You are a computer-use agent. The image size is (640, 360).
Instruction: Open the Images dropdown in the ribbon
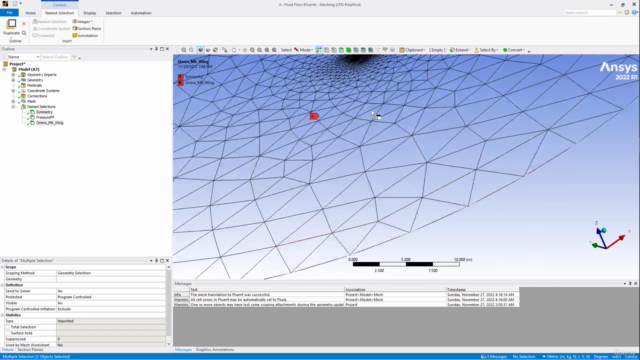[82, 21]
